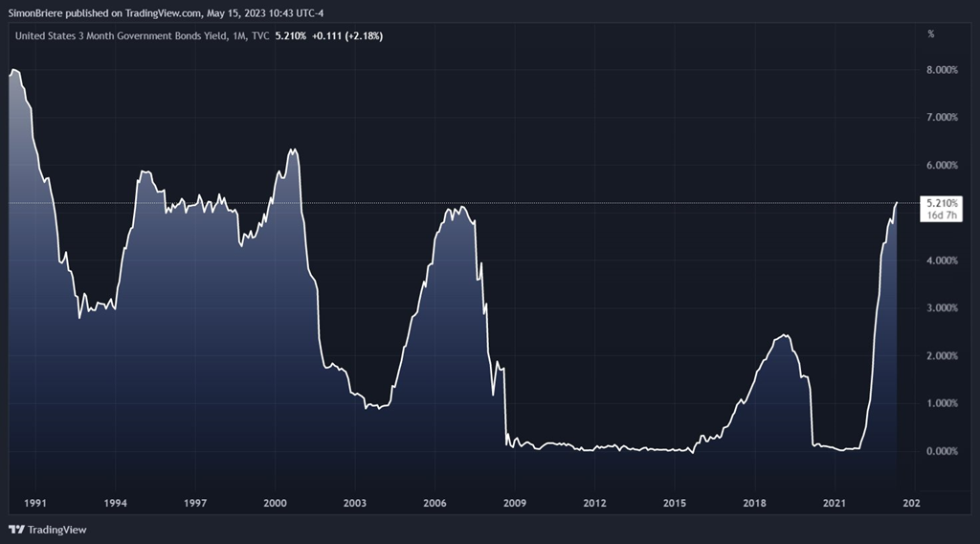Viewport: 980px width, 544px height.
Task: Click the dotted current price line
Action: click(574, 203)
